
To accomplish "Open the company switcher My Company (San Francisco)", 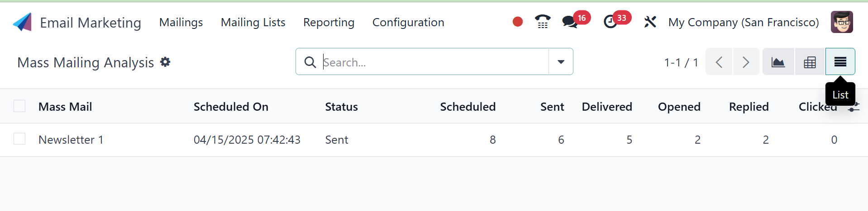I will pos(743,22).
